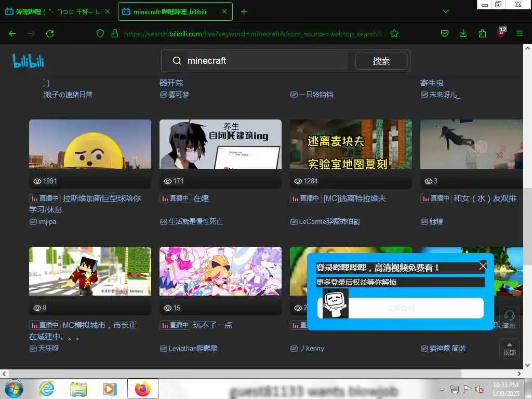Show hidden tray icons arrow
532x399 pixels.
coord(442,389)
